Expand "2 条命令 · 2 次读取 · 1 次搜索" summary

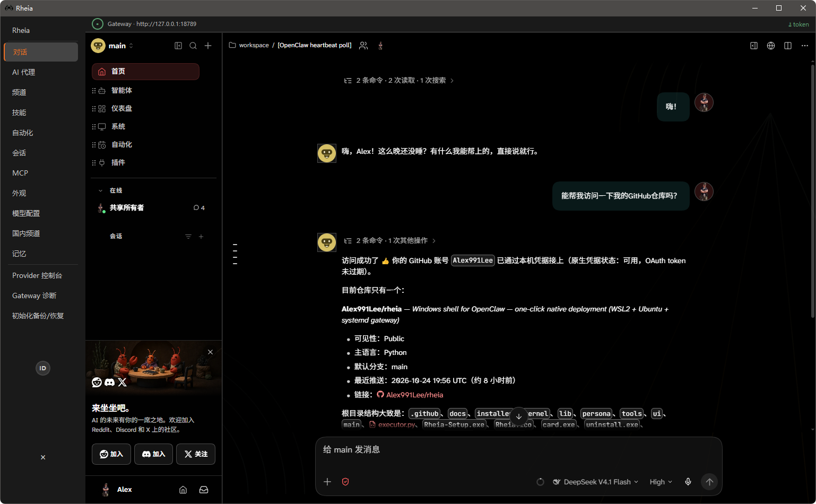tap(398, 81)
